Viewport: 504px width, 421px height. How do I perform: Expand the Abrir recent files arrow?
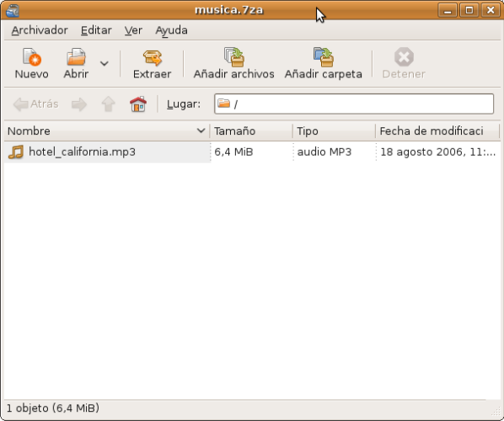point(105,63)
